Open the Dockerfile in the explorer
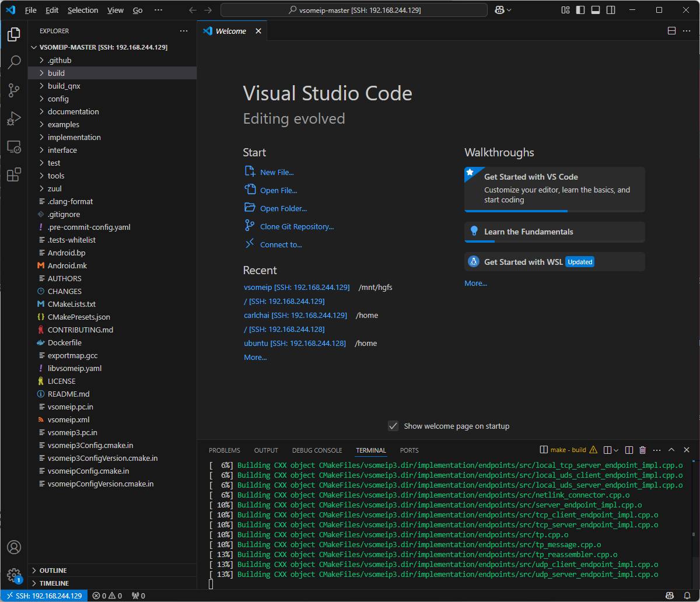 click(112, 342)
